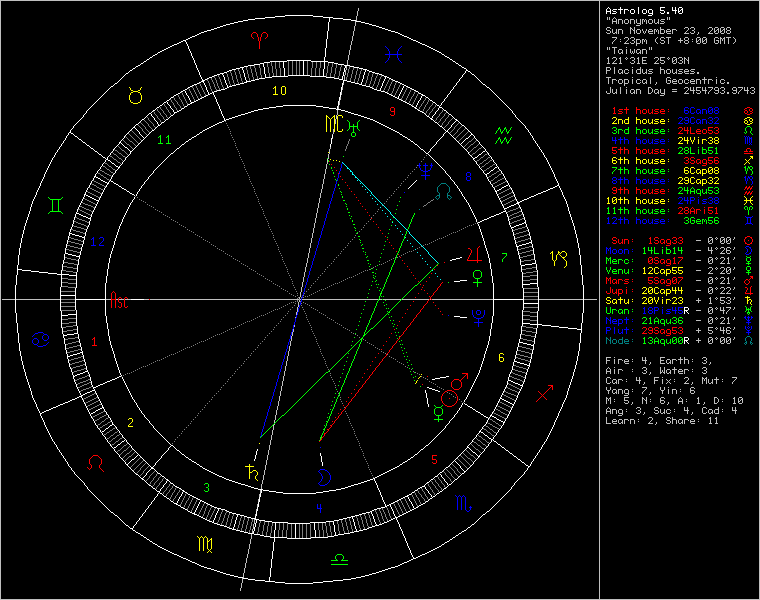Select the Aries glyph on the zodiac ring
Screen dimensions: 760x600
[x=259, y=39]
